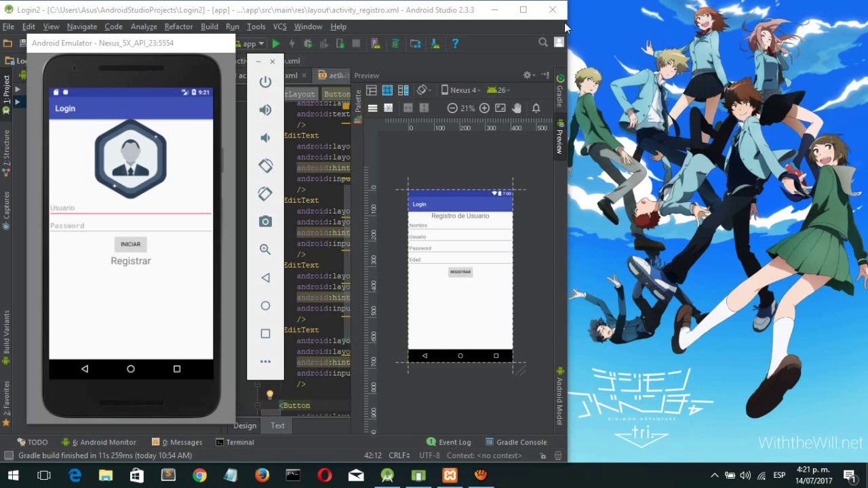
Task: Stop the running app with the square icon
Action: point(356,43)
